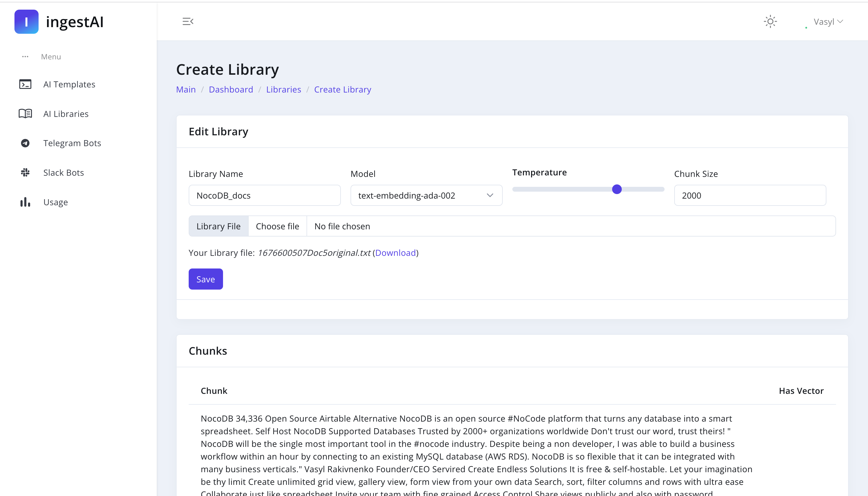Click the file name 1676600507Doc5original.txt

click(314, 253)
